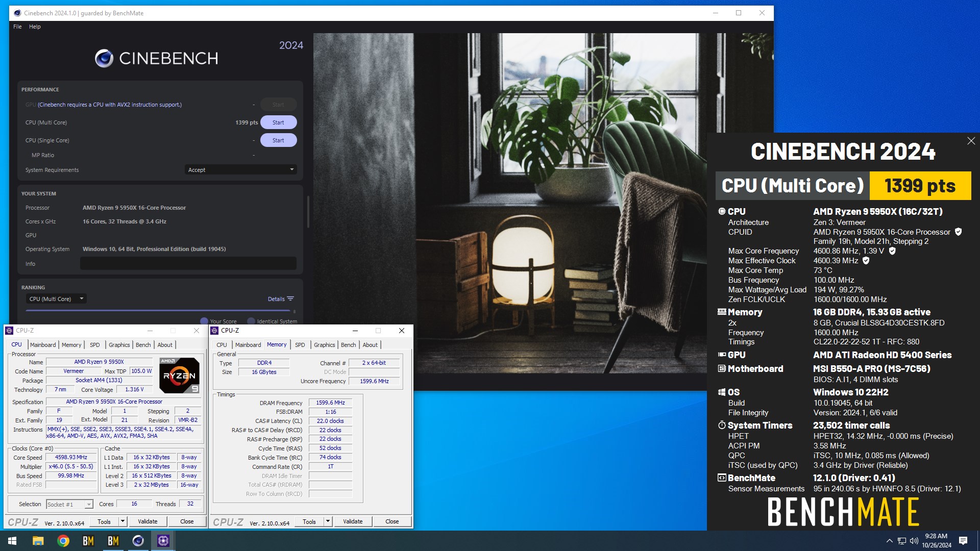Click the taskbar clock showing 9:28 AM

[x=936, y=541]
